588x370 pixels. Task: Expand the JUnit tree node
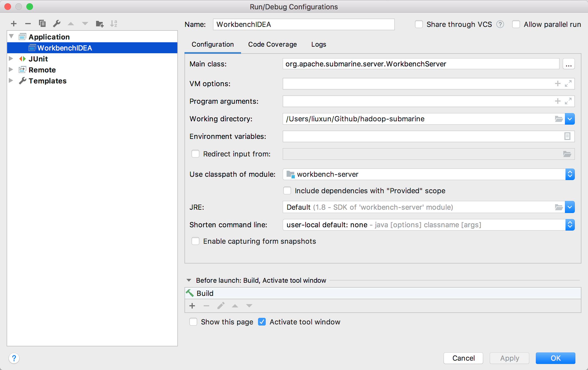point(11,59)
